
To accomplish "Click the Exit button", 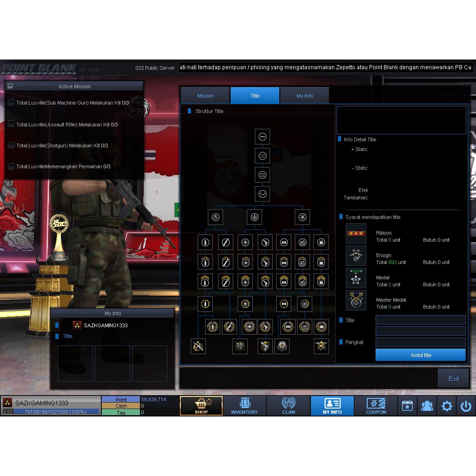I will 453,378.
